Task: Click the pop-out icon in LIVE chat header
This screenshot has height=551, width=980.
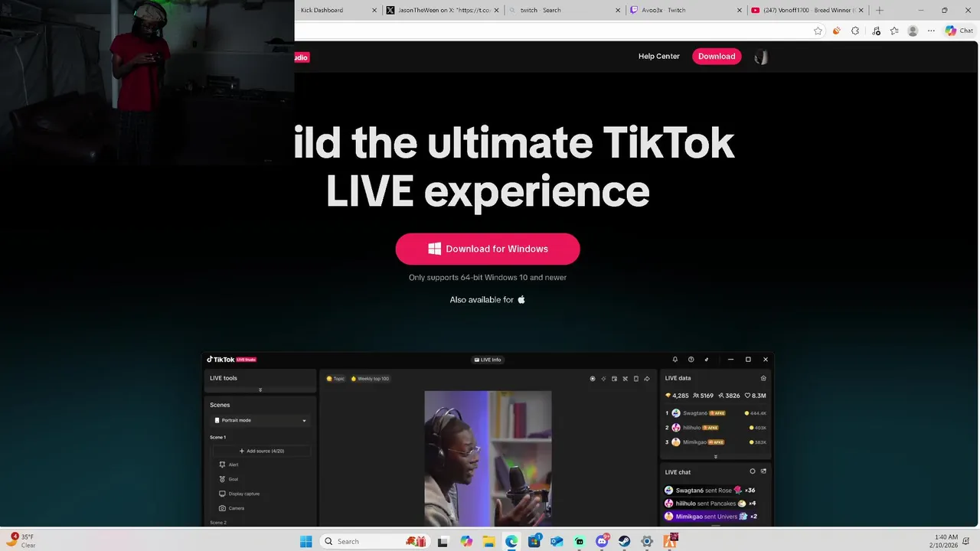Action: pos(763,471)
